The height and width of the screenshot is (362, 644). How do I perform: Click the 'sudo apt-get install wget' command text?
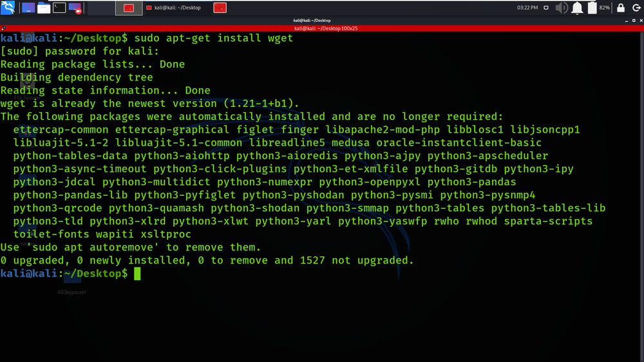pyautogui.click(x=214, y=38)
